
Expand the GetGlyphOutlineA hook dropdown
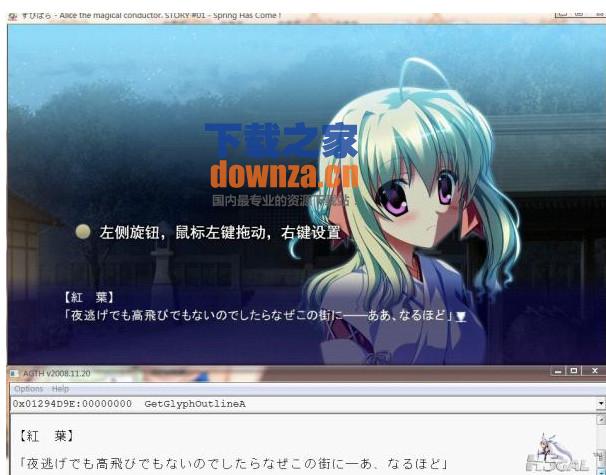pos(601,404)
